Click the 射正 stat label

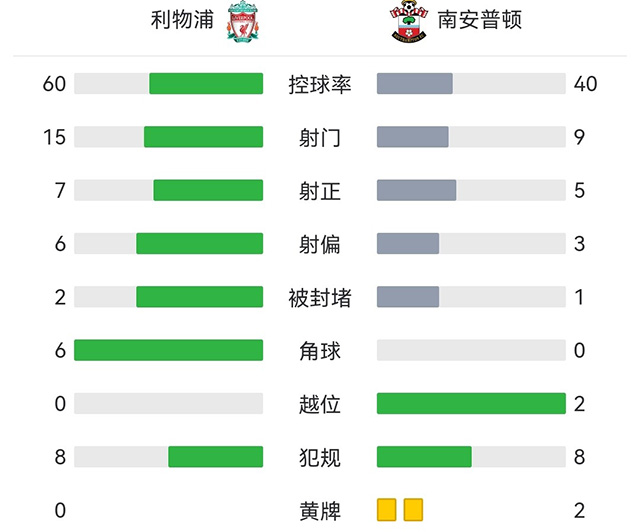319,190
